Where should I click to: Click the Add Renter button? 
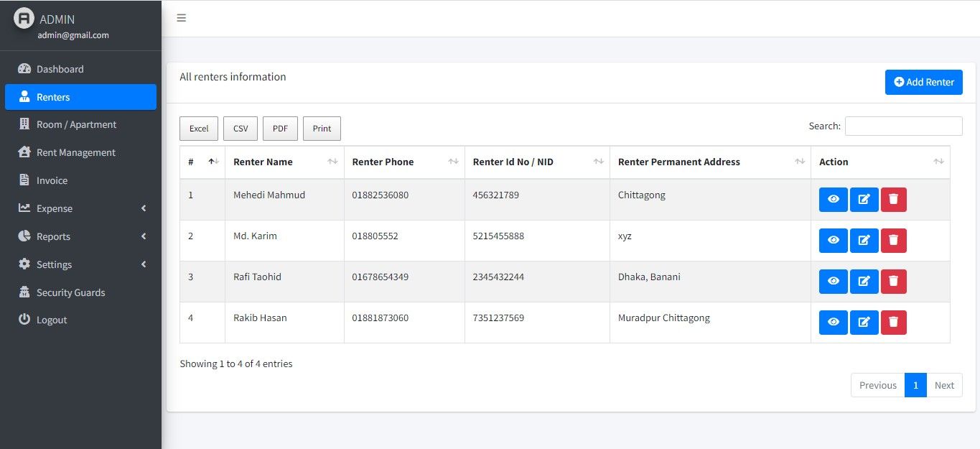pos(923,82)
